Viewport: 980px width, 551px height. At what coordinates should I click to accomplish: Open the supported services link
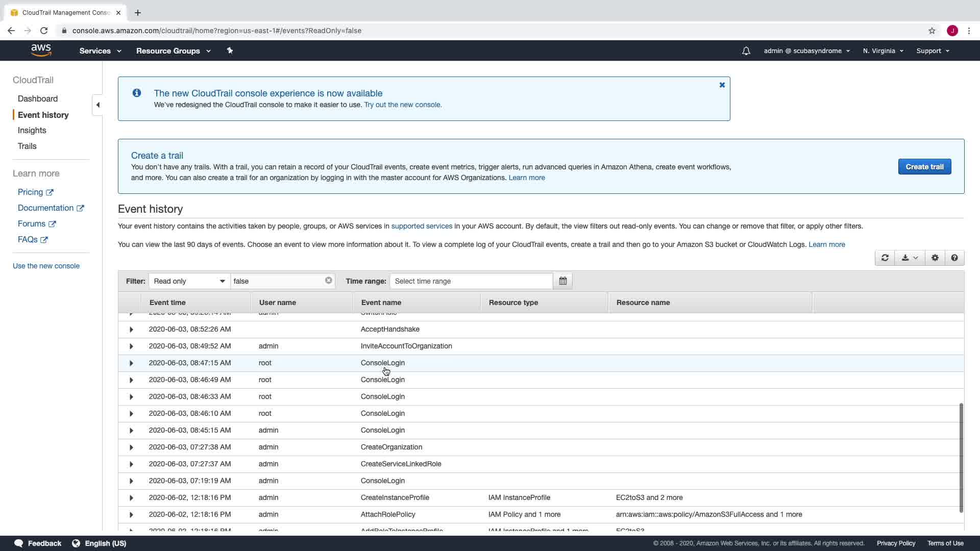coord(421,226)
